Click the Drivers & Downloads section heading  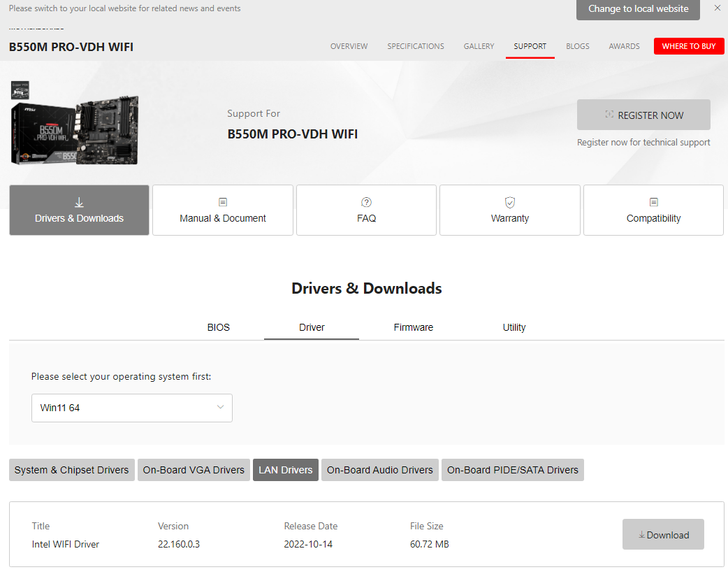coord(366,288)
